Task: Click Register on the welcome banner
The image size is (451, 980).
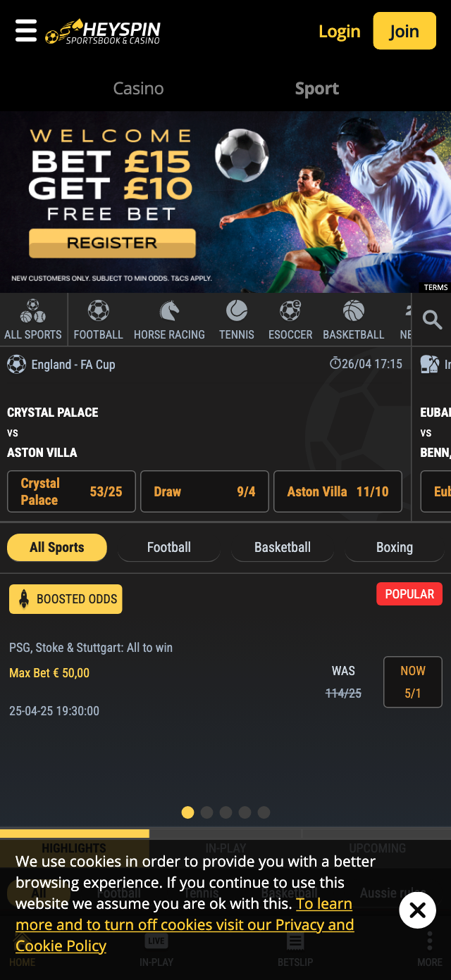Action: click(112, 244)
